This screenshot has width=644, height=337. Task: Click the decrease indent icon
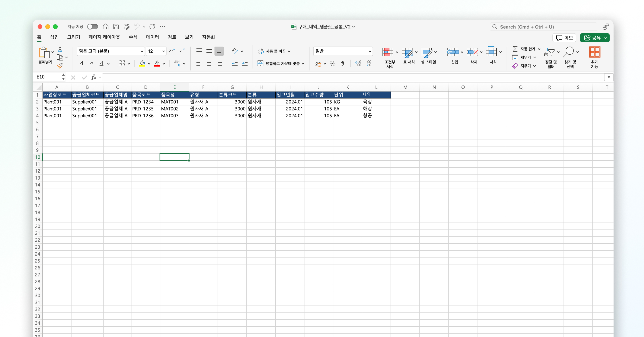coord(235,63)
